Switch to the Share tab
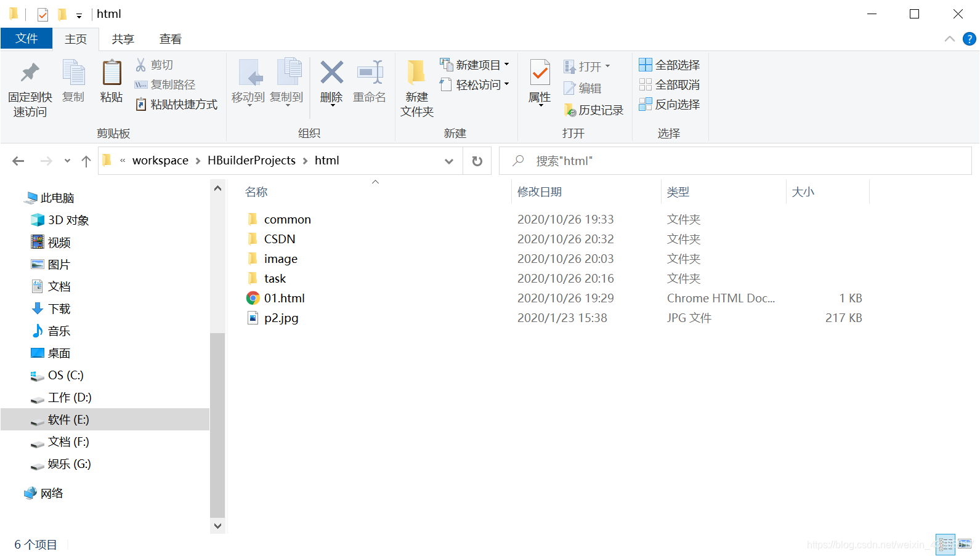The image size is (980, 556). (123, 39)
